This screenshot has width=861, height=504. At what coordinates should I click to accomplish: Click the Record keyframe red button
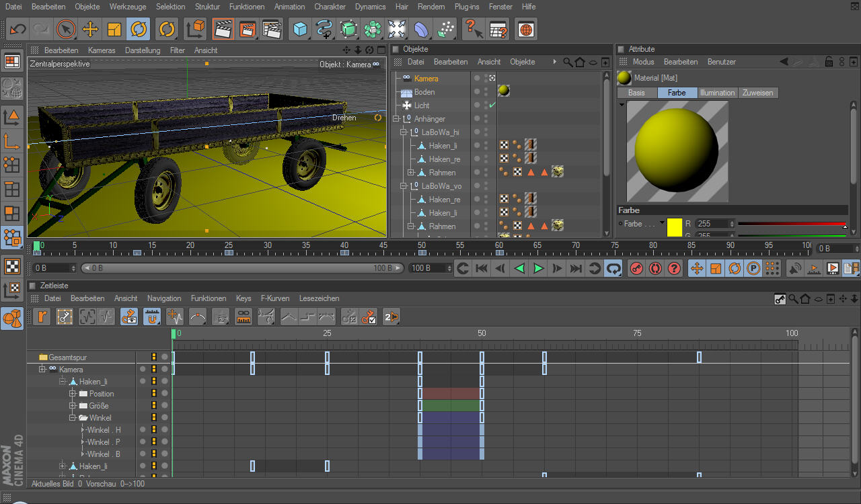pos(636,269)
